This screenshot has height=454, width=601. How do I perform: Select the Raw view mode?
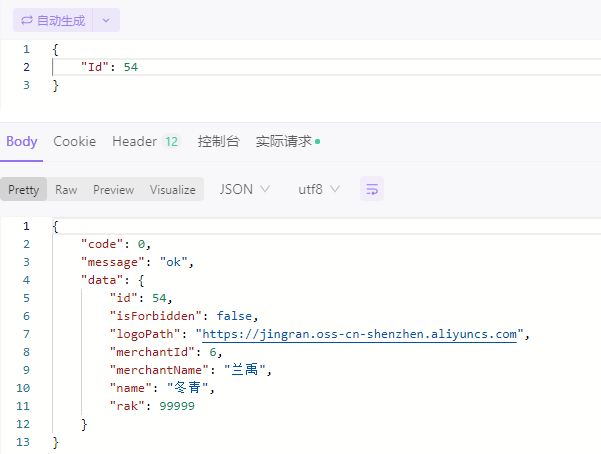tap(66, 189)
